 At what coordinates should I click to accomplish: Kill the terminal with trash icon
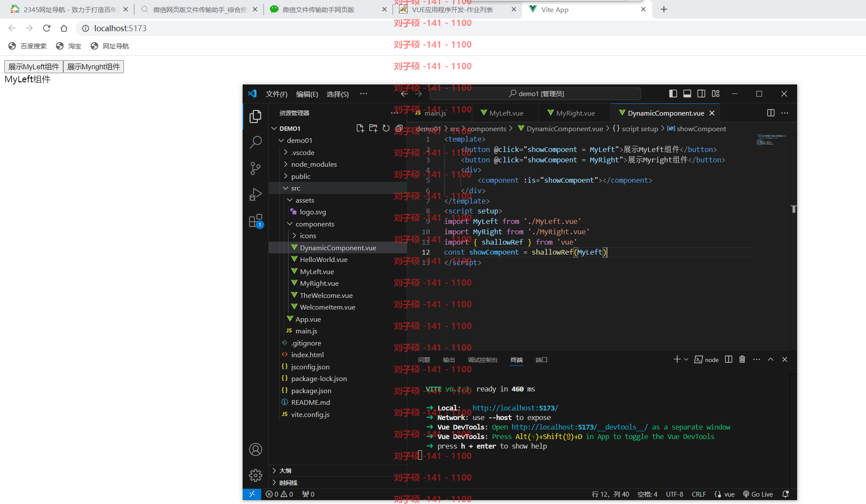pos(742,359)
